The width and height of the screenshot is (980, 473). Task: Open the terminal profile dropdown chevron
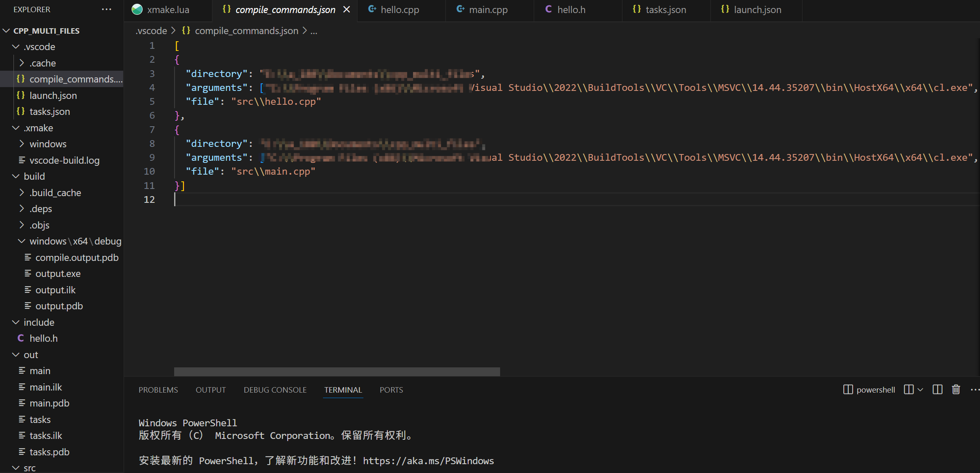[x=920, y=389]
